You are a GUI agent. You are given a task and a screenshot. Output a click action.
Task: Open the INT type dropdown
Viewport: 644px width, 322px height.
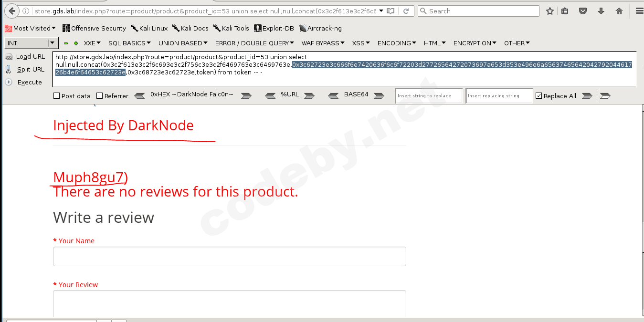click(32, 43)
